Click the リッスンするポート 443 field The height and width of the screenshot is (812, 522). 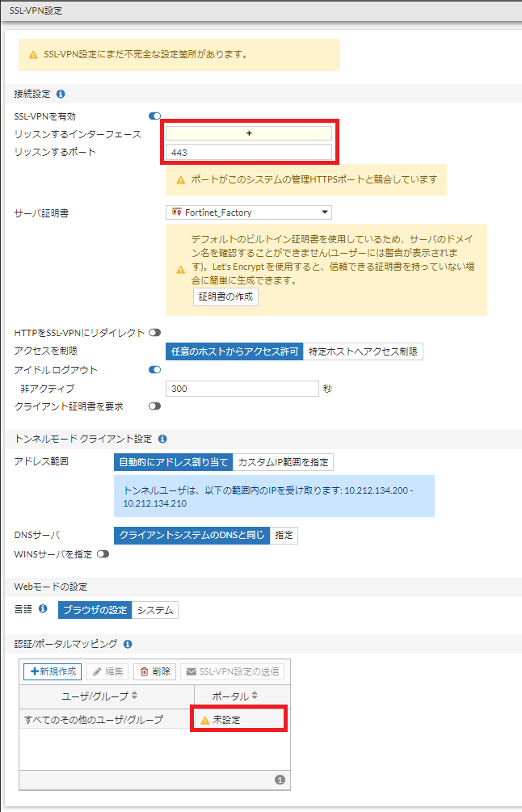click(x=249, y=152)
